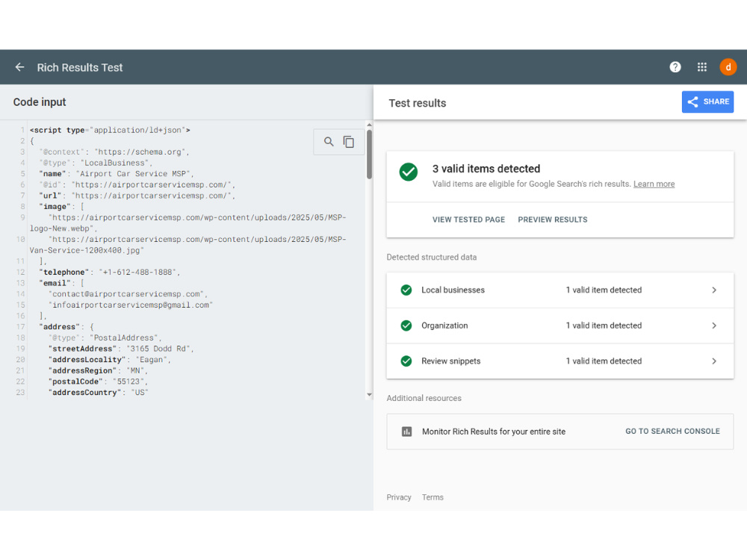The height and width of the screenshot is (560, 747).
Task: Click the 'Code input' heading
Action: (40, 102)
